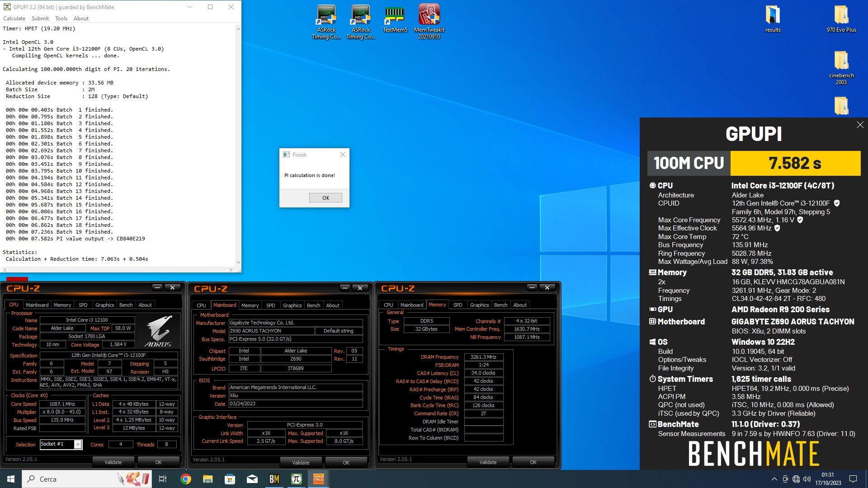Open Bench tab in left CPU-Z window
Viewport: 868px width, 488px height.
[126, 305]
